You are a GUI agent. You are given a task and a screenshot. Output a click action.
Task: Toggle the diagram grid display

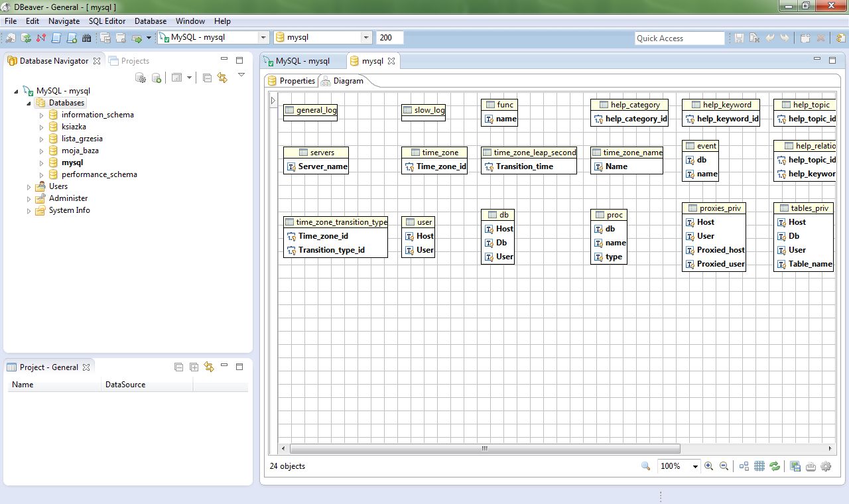759,466
